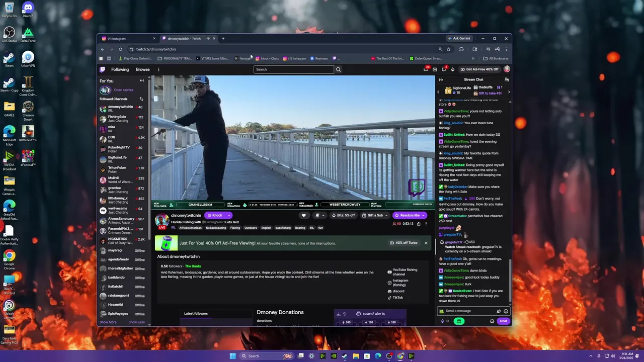The width and height of the screenshot is (644, 362).
Task: Click channel points green icon in chat
Action: coord(459,321)
